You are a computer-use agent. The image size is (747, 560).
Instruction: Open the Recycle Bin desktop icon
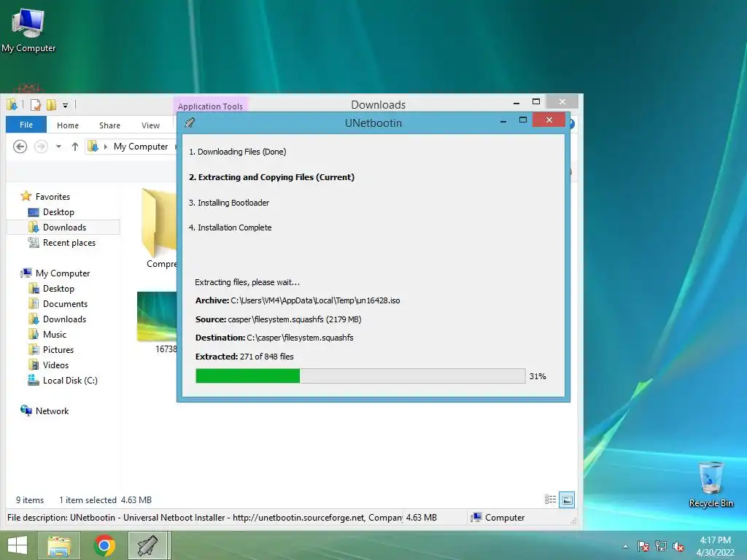point(711,484)
